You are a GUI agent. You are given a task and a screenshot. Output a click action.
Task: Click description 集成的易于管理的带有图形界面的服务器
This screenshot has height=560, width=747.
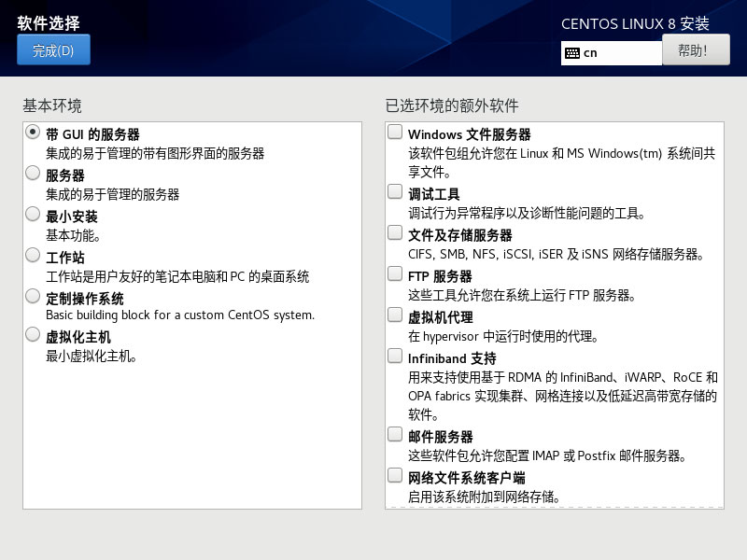pos(155,153)
